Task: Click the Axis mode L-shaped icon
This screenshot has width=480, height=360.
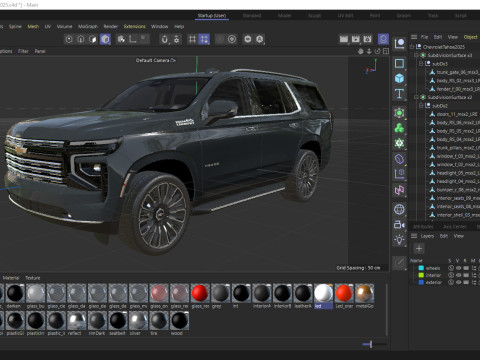Action: pyautogui.click(x=133, y=39)
